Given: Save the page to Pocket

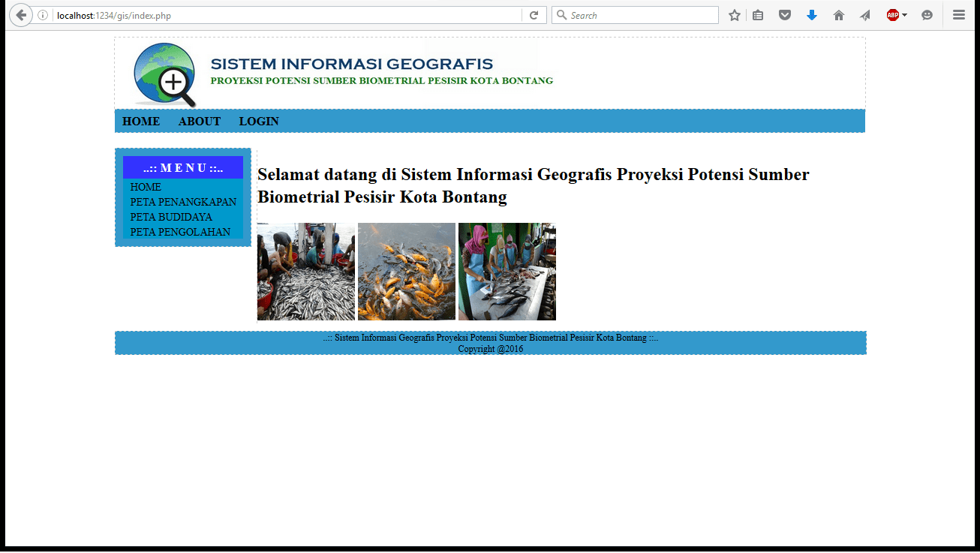Looking at the screenshot, I should click(x=785, y=15).
